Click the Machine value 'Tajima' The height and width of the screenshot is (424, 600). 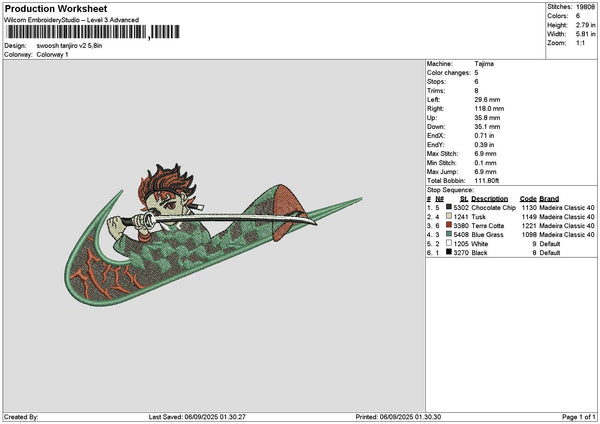click(x=484, y=64)
